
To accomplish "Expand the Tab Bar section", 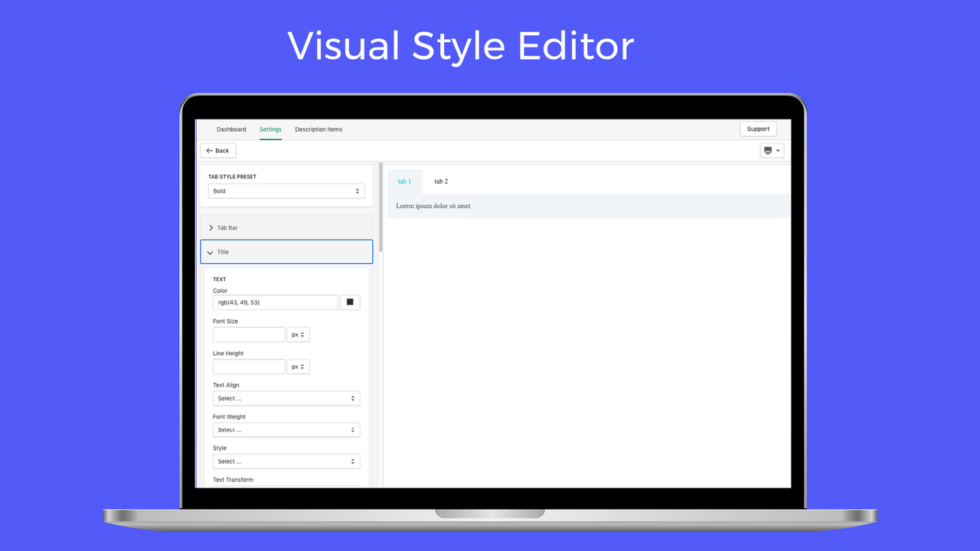I will point(286,227).
